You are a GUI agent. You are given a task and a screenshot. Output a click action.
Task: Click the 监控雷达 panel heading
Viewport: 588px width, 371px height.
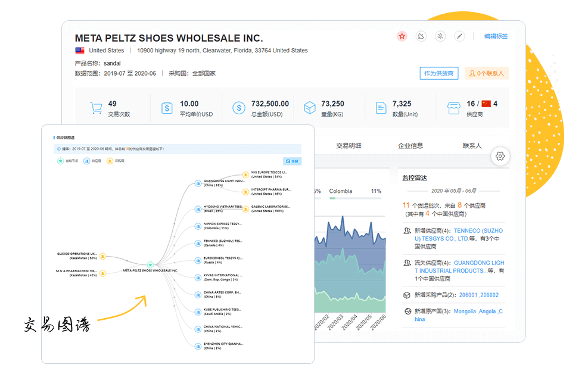tap(415, 178)
